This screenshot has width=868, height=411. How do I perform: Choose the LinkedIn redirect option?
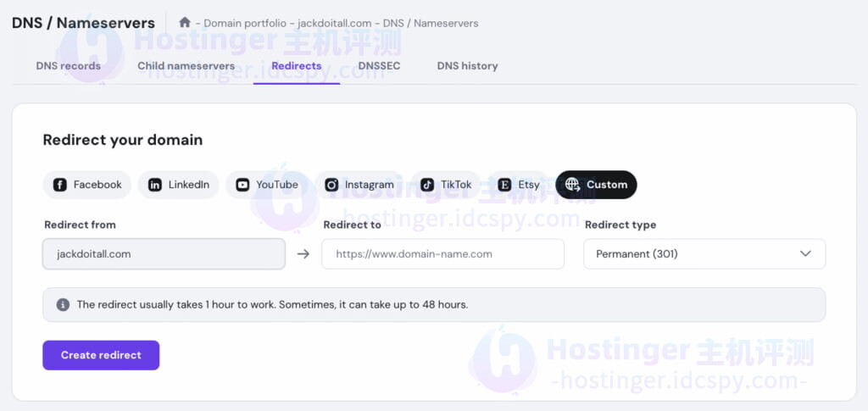tap(179, 185)
